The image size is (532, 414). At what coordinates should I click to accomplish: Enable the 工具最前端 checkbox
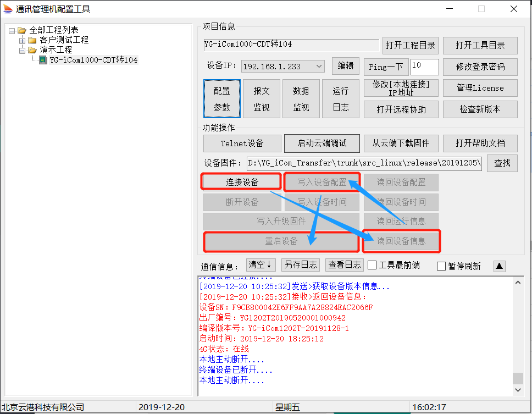coord(372,265)
